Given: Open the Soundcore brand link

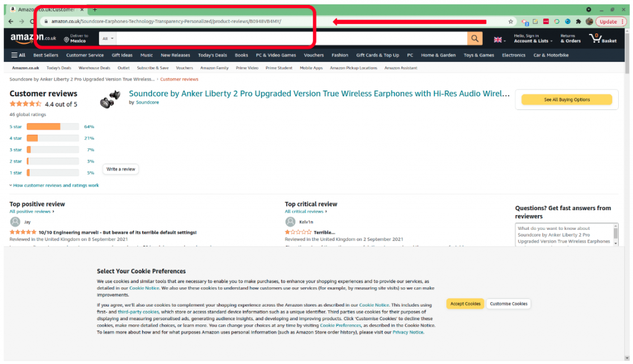Looking at the screenshot, I should (147, 103).
